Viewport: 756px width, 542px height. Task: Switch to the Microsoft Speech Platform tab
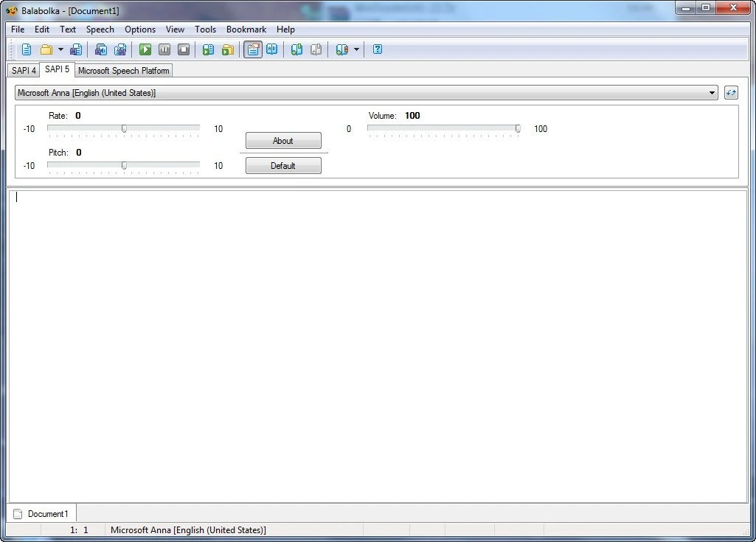(x=123, y=70)
